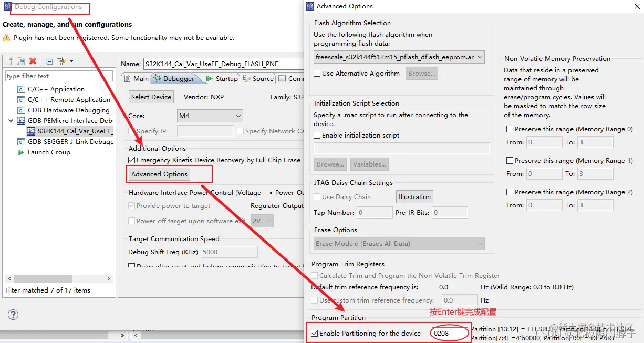Collapse GDB PEMicro Interface Debugging node
Screen dimensions: 644x343
(x=11, y=121)
